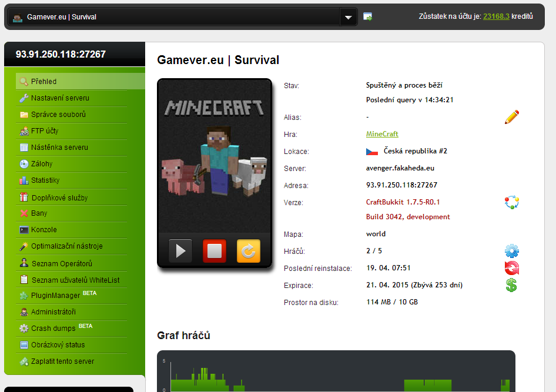
Task: Open Obrázkový status
Action: click(x=71, y=345)
